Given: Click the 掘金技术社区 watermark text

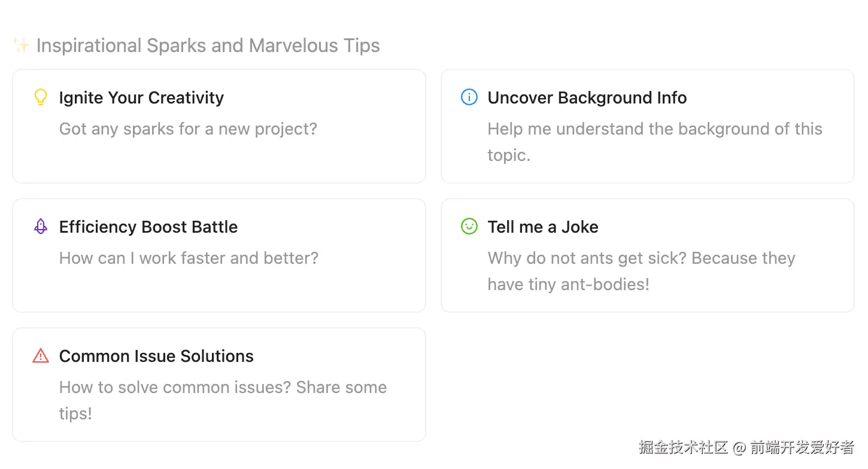Looking at the screenshot, I should (682, 447).
